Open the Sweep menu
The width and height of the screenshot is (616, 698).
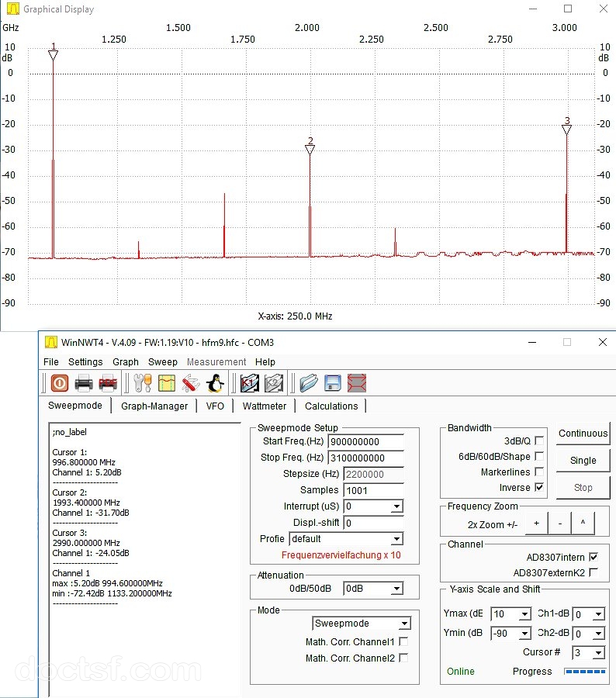163,362
